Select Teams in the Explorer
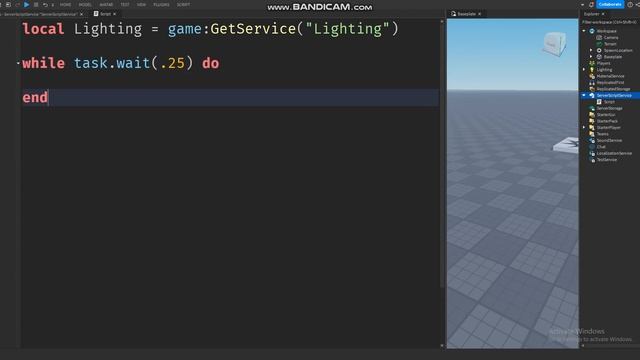The height and width of the screenshot is (360, 640). pyautogui.click(x=602, y=134)
